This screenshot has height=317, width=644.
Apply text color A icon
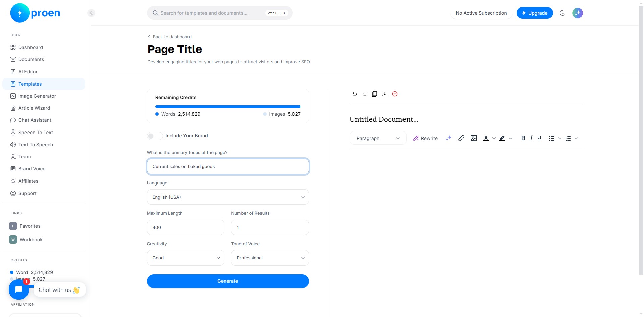tap(486, 138)
